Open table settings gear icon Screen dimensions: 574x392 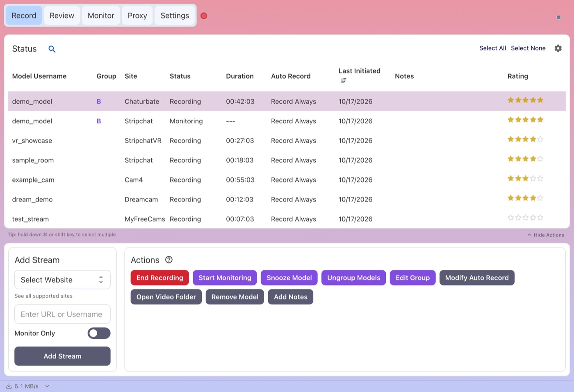tap(558, 48)
